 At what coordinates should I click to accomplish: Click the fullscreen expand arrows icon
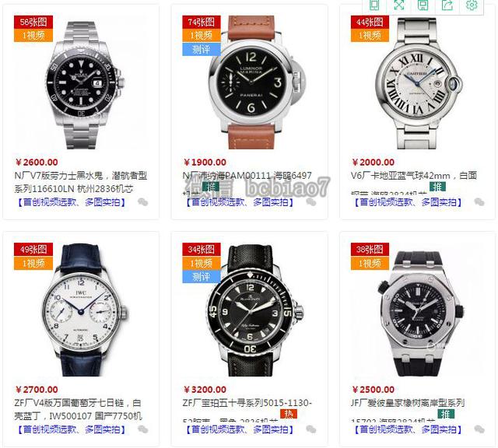pos(398,5)
